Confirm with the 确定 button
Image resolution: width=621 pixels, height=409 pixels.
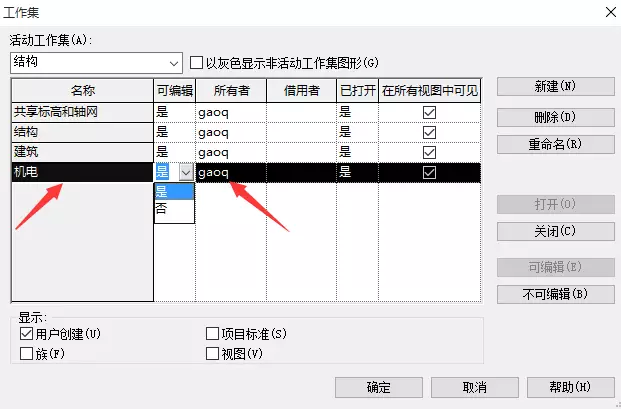point(379,387)
